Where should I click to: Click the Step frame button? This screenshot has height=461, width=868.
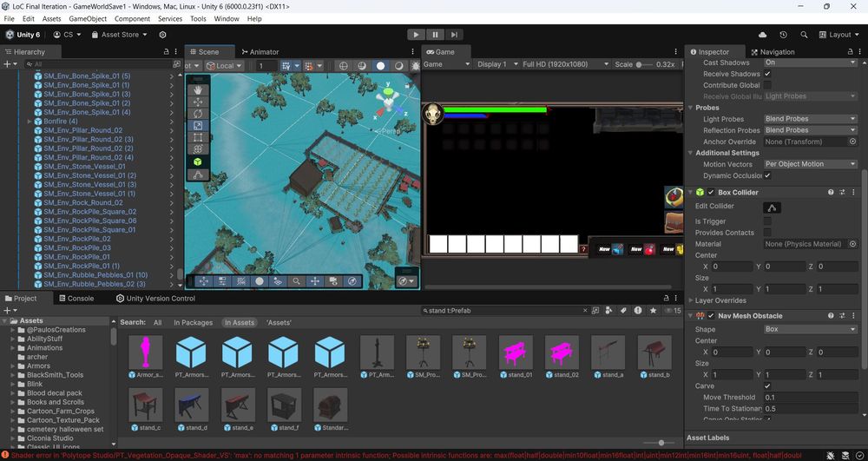tap(455, 35)
